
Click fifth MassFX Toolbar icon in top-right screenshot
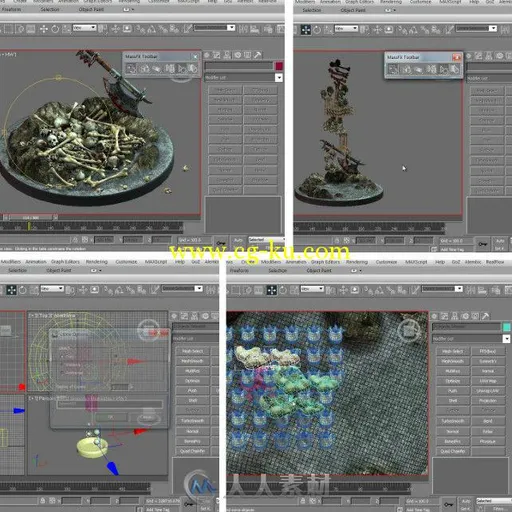(x=443, y=69)
